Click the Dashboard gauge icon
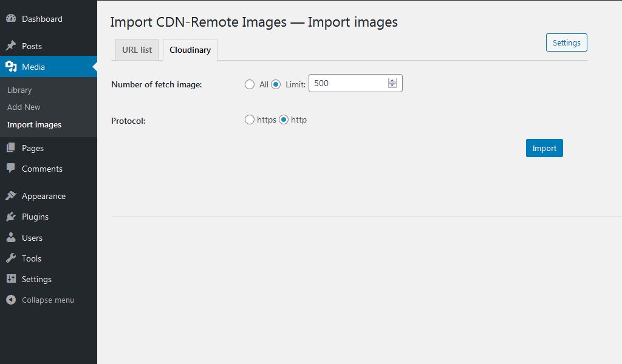This screenshot has width=622, height=364. coord(11,19)
